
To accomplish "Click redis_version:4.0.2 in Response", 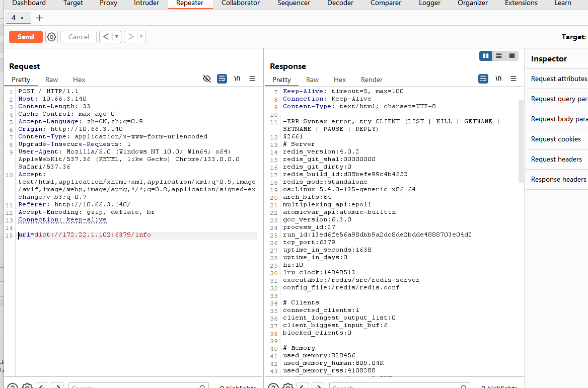I will (x=321, y=152).
